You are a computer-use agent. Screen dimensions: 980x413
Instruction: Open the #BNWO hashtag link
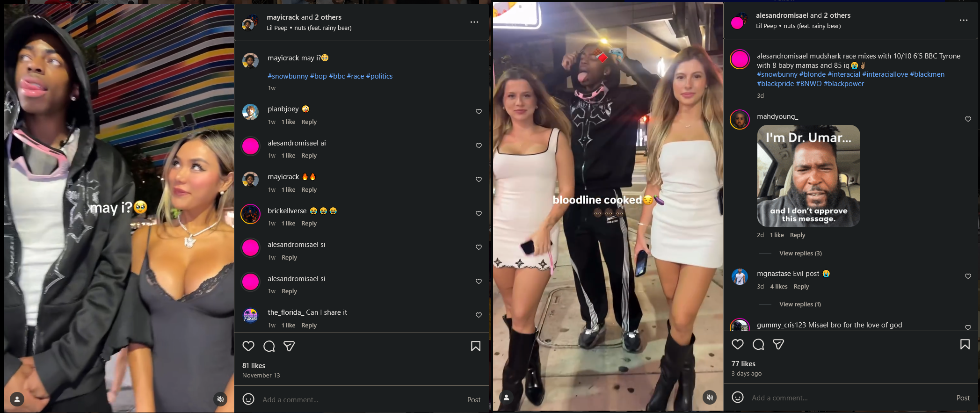coord(809,84)
